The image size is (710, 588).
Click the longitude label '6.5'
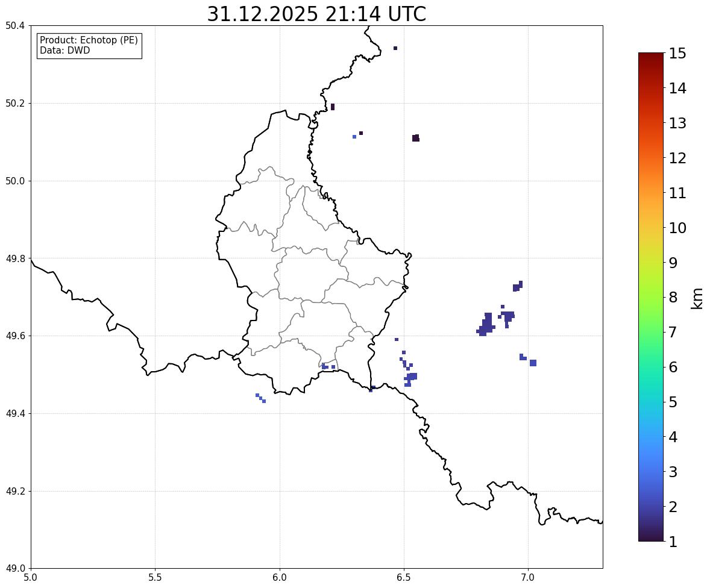(404, 578)
